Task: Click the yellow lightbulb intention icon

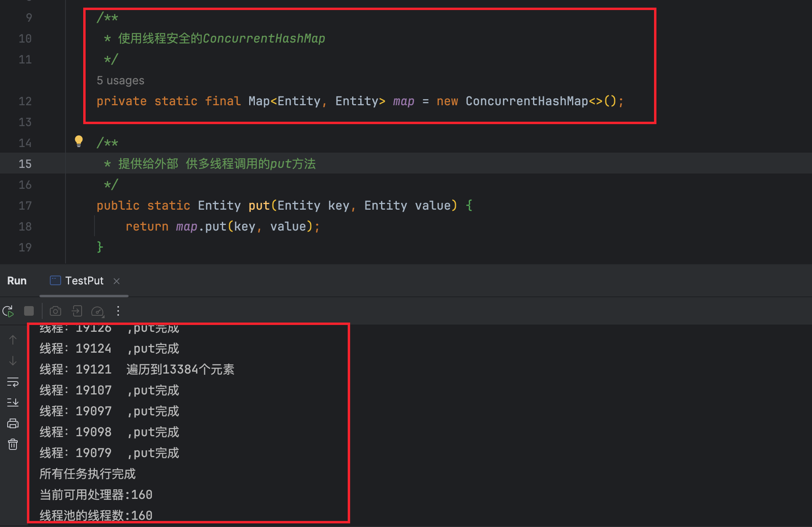Action: 79,141
